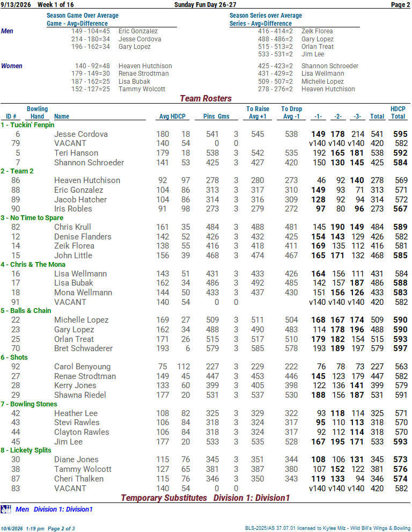Click the 'To Drop Avg -1' column header
Screen dimensions: 412x532
point(291,113)
